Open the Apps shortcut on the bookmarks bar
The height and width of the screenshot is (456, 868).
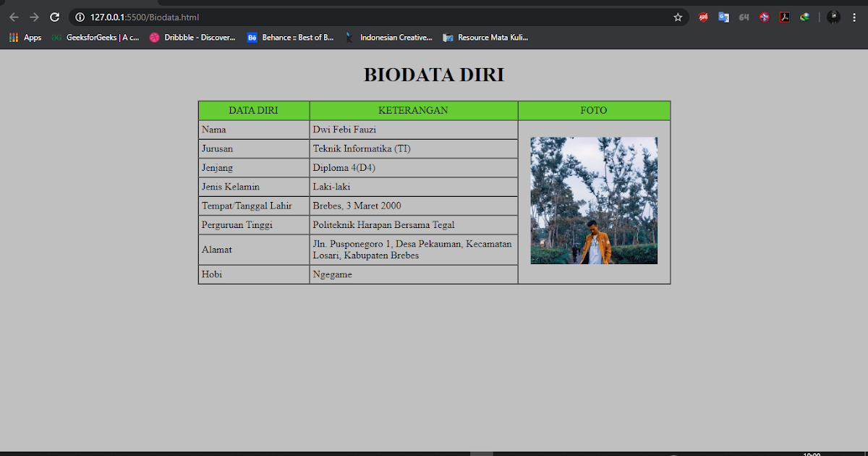point(25,38)
